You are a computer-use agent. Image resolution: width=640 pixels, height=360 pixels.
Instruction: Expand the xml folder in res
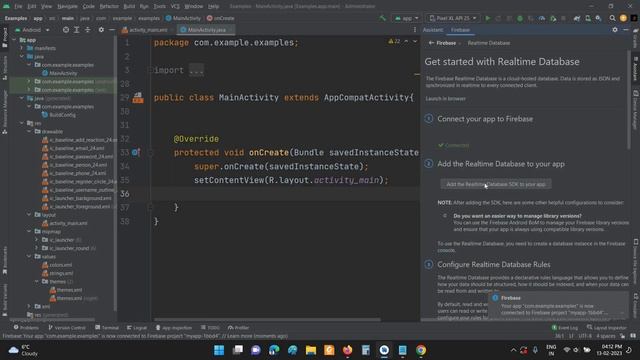click(x=29, y=306)
